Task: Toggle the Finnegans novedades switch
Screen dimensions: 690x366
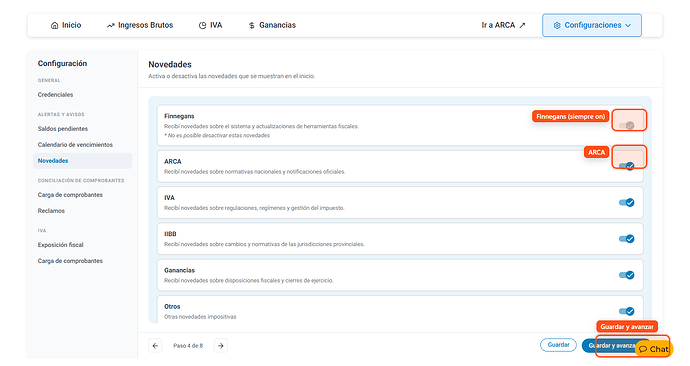Action: (x=627, y=126)
